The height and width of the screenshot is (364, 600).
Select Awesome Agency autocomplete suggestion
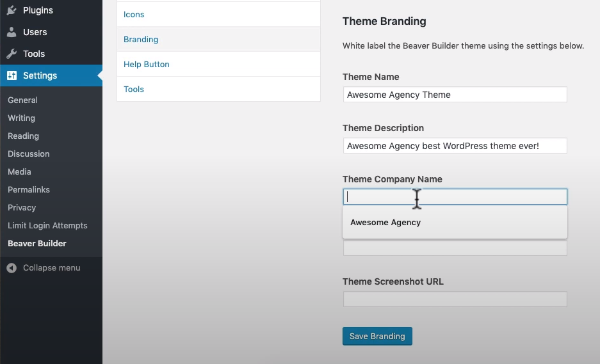tap(385, 223)
